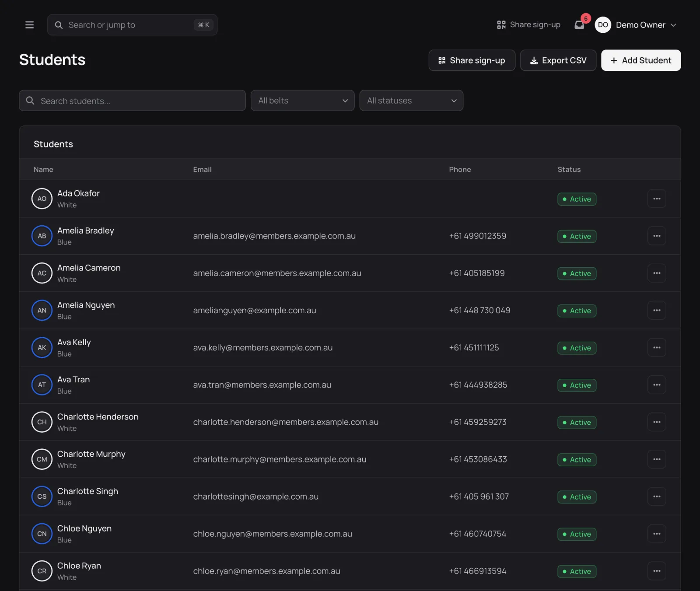The width and height of the screenshot is (700, 591).
Task: Open actions menu for Ava Tran
Action: pos(657,385)
